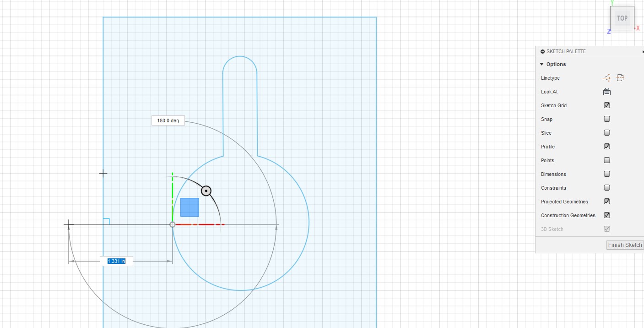Click the arc handle circle with dot
Screen dimensions: 644x328
click(206, 191)
